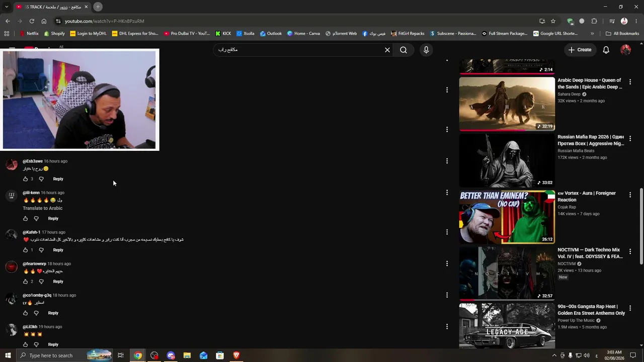Like the comment by @Kafeh-1
644x362 pixels.
25,250
